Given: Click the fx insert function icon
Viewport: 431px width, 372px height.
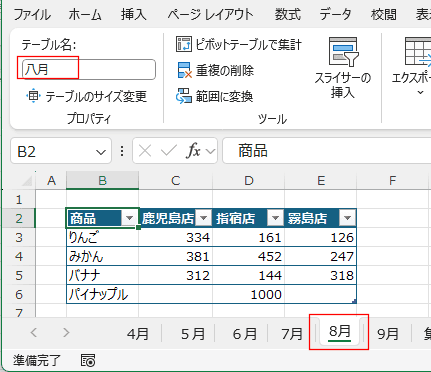Looking at the screenshot, I should (x=193, y=151).
